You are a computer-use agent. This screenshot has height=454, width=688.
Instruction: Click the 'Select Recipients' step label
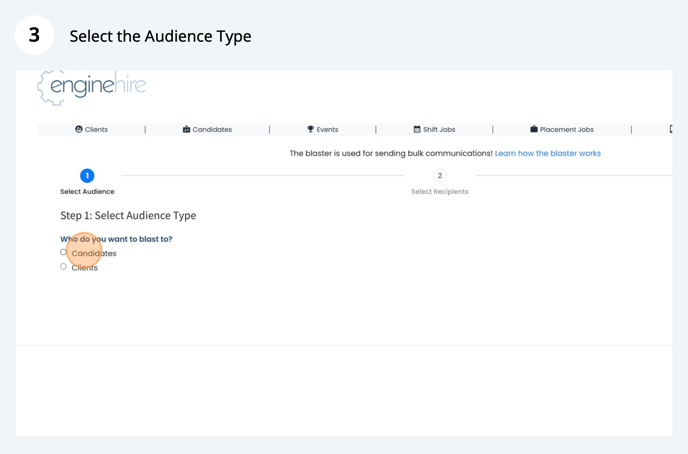pos(440,192)
